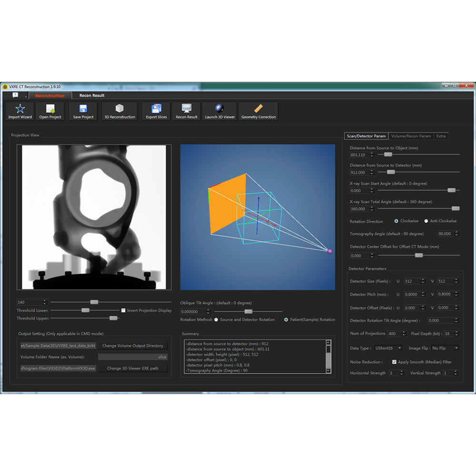Switch to the Volume/Recon Param tab
This screenshot has height=476, width=476.
tap(411, 136)
